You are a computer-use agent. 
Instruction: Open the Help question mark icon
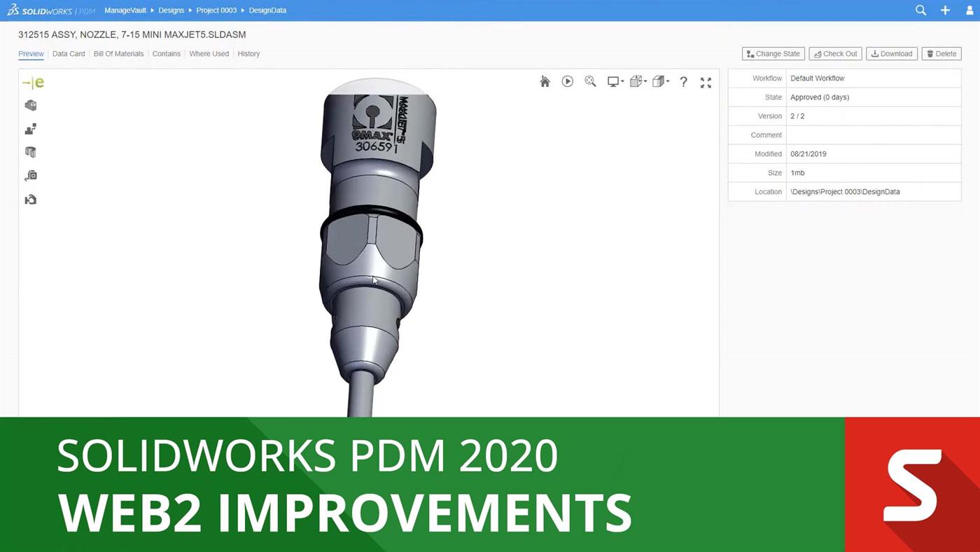coord(683,81)
